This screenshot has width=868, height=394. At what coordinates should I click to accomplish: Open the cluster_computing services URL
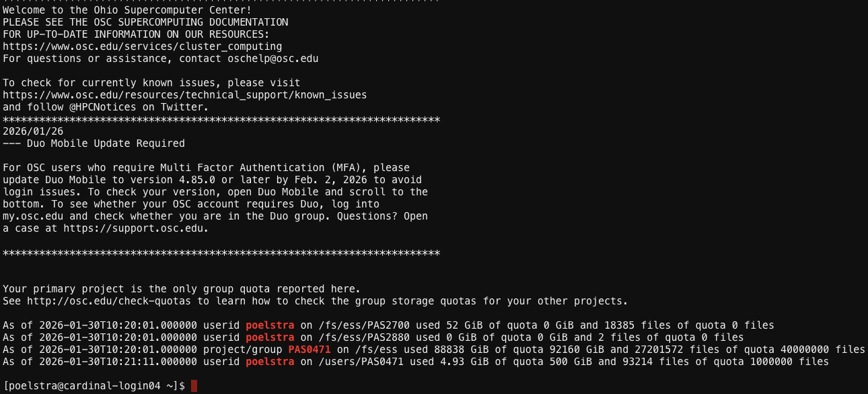click(142, 46)
